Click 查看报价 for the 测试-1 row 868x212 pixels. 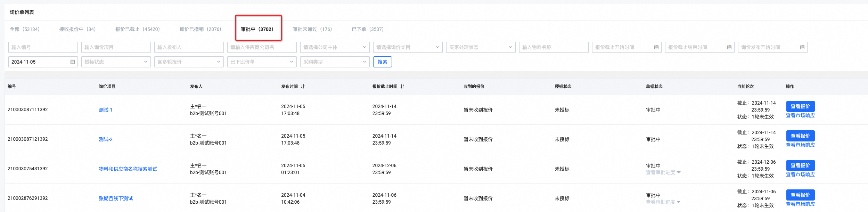(800, 106)
